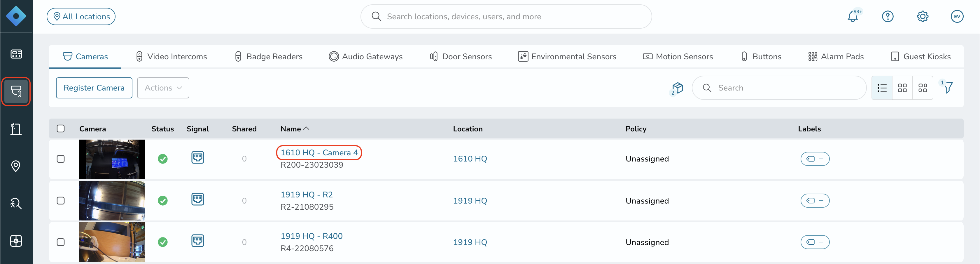Switch to medium grid view layout
980x264 pixels.
coord(902,88)
